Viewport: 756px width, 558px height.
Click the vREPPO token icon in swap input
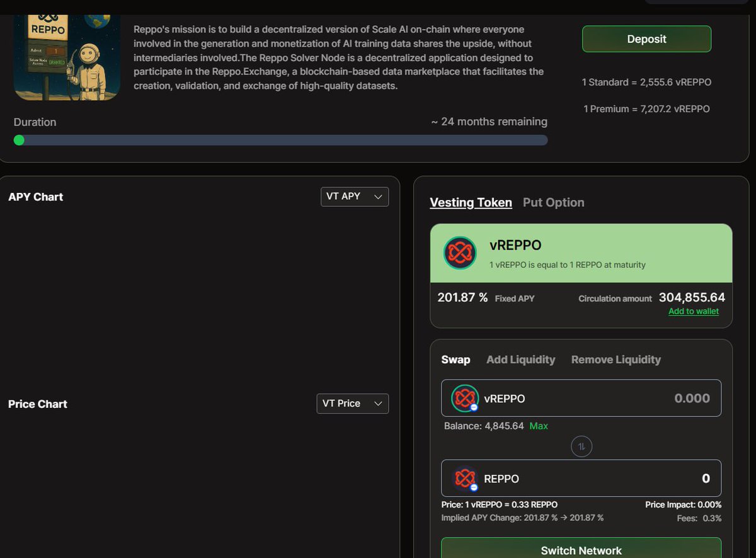coord(465,398)
